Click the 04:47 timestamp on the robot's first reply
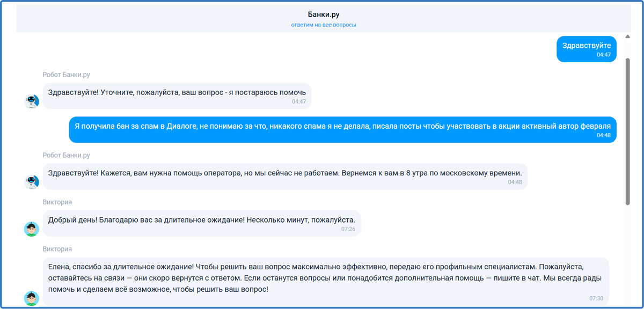The width and height of the screenshot is (644, 309). tap(299, 101)
